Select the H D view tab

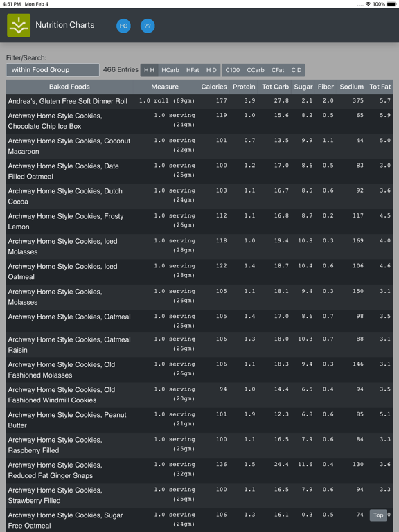pos(211,70)
